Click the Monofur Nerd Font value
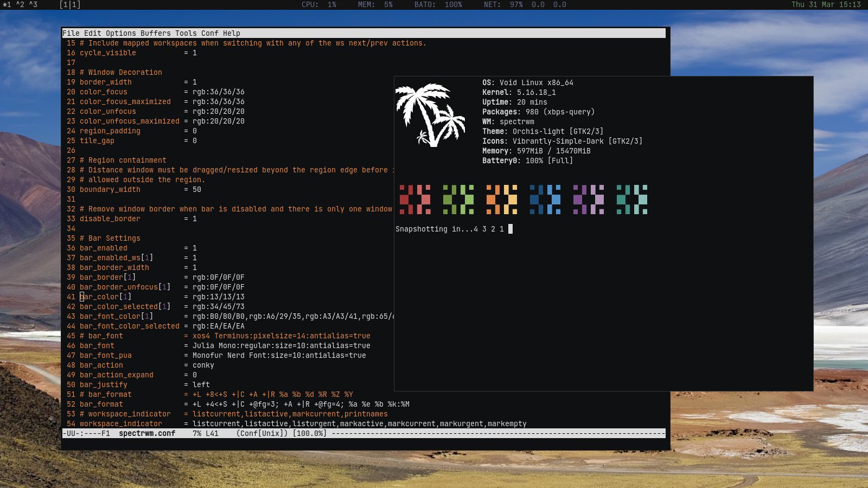 (x=279, y=355)
